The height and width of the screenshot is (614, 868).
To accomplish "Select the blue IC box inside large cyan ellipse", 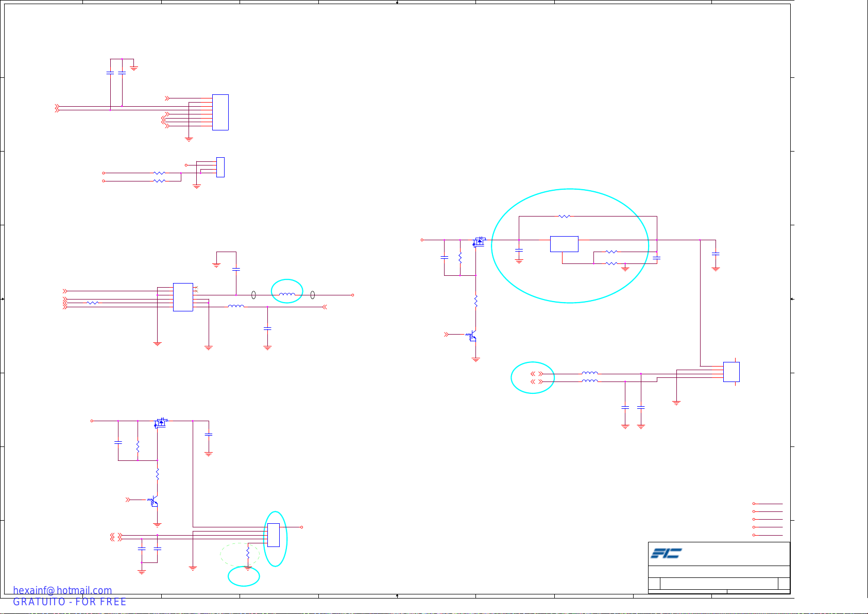I will pyautogui.click(x=564, y=244).
